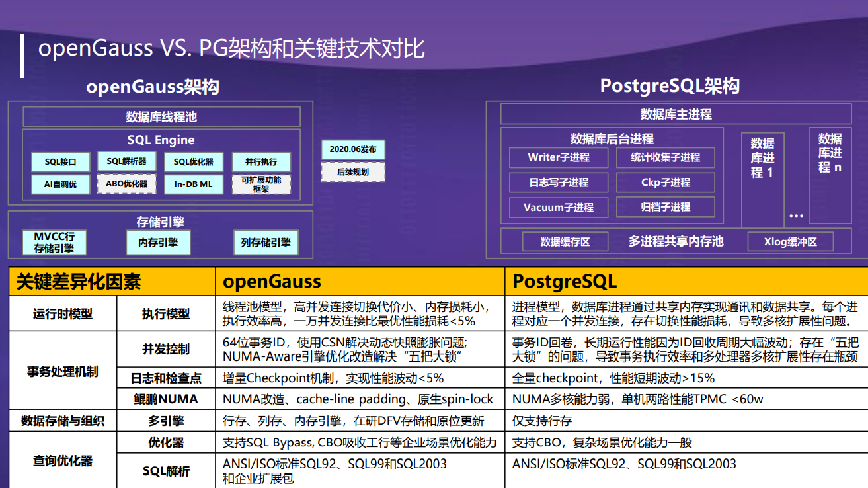Select the "Ckp子进程" box
Viewport: 868px width, 488px height.
[666, 183]
